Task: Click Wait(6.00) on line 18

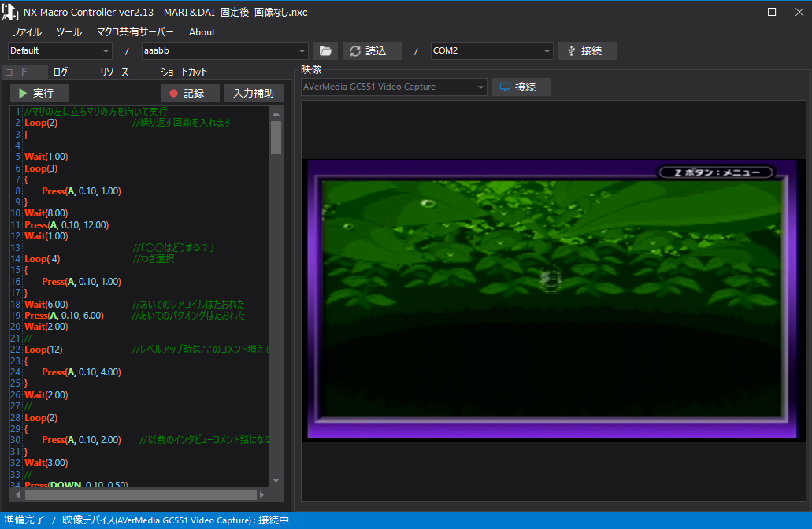Action: pyautogui.click(x=46, y=305)
